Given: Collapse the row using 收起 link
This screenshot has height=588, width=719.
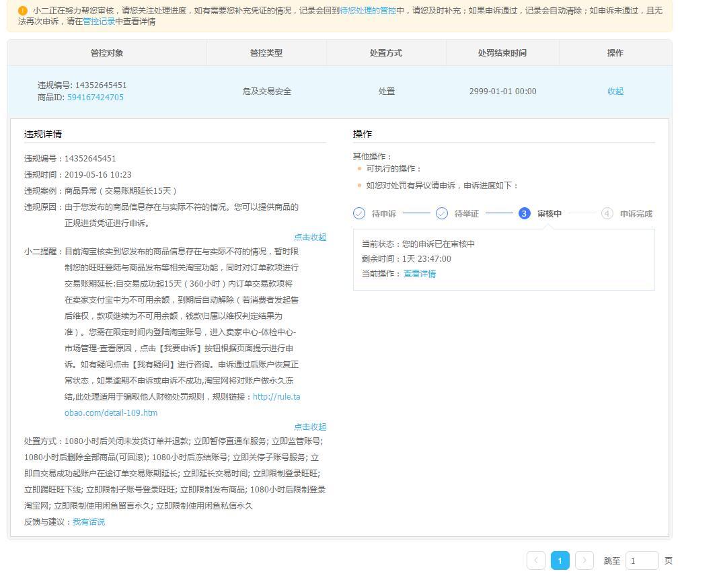Looking at the screenshot, I should coord(615,91).
